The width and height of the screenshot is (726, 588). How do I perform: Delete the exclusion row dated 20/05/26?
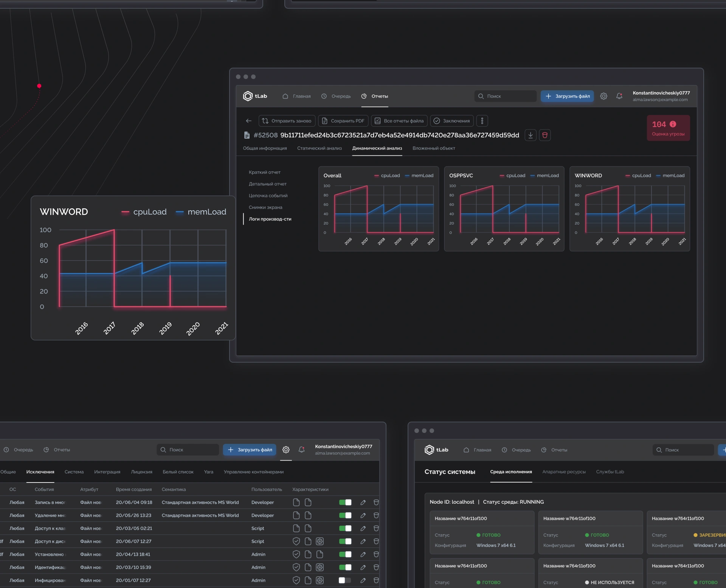click(376, 515)
